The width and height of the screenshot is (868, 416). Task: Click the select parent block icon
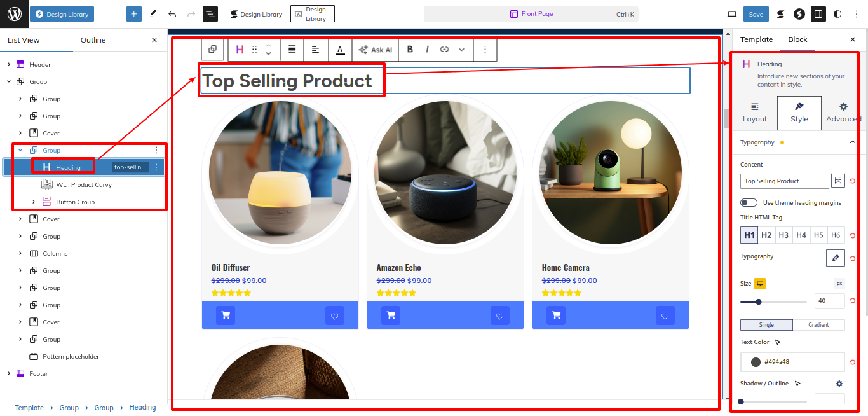(212, 50)
